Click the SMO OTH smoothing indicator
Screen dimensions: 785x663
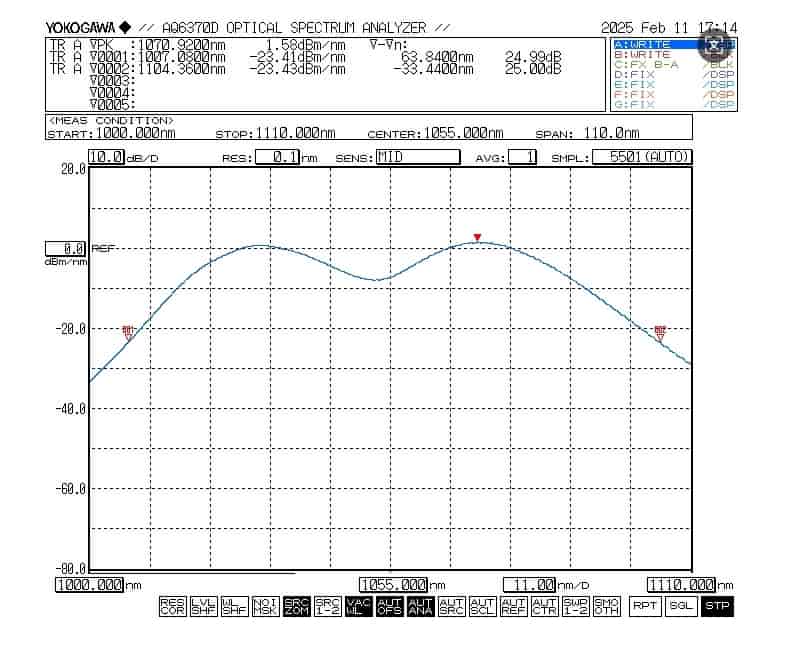[606, 605]
